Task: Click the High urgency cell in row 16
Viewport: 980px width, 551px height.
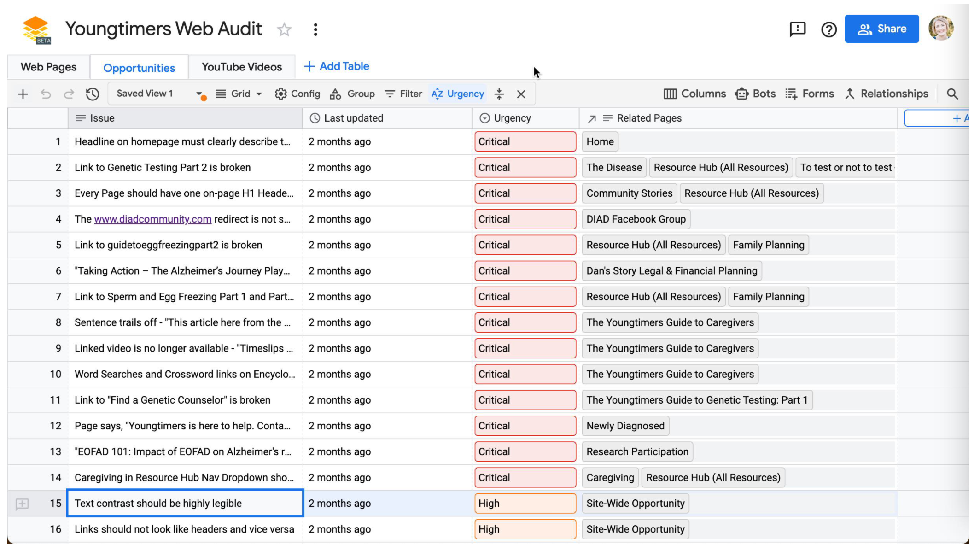Action: tap(525, 529)
